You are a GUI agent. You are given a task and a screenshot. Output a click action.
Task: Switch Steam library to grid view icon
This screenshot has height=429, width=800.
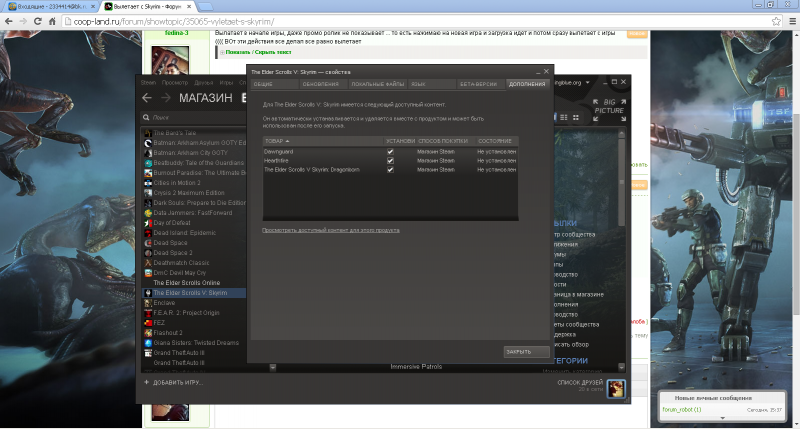[576, 117]
